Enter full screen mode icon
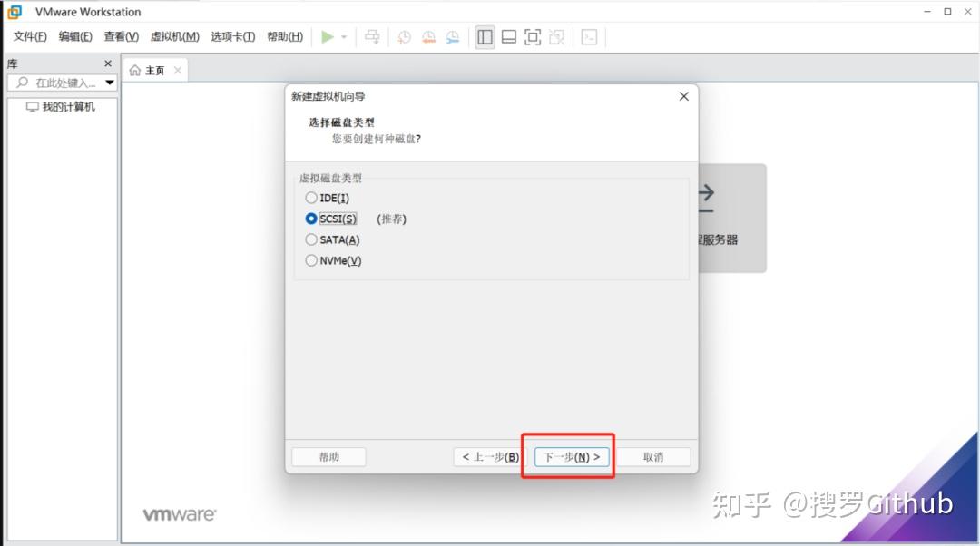 [533, 37]
